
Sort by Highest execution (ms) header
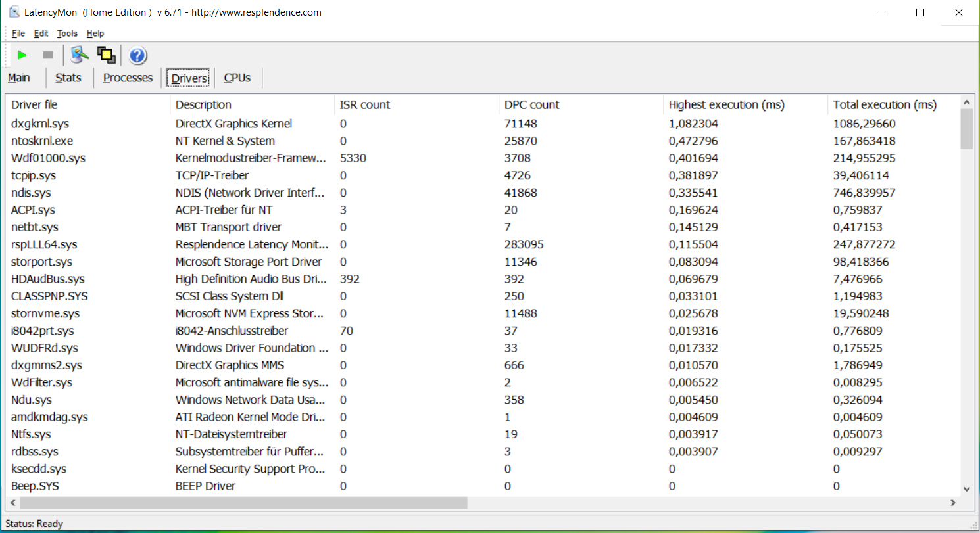point(745,104)
